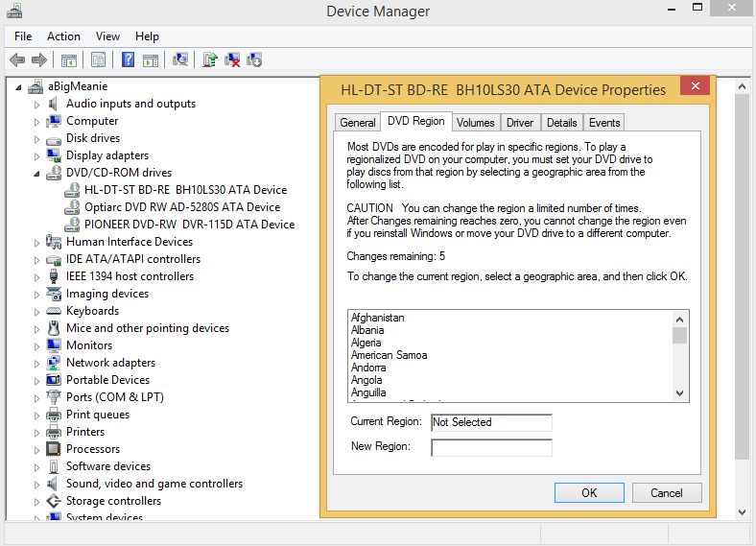Viewport: 756px width, 546px height.
Task: Click the Properties toolbar icon
Action: click(98, 59)
